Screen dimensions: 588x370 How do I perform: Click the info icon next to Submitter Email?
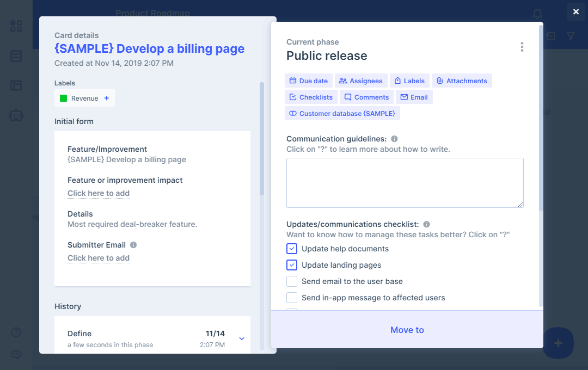(133, 245)
